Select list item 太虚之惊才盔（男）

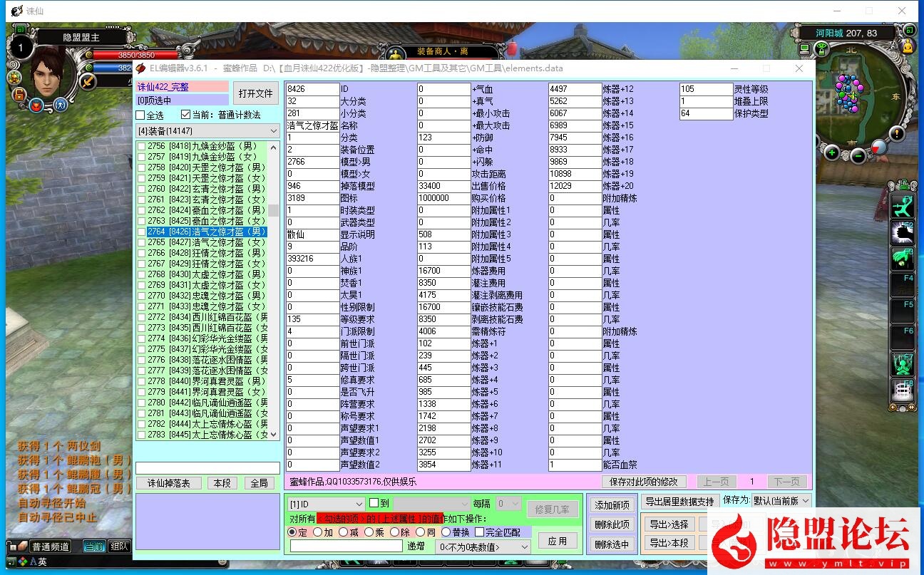point(207,274)
